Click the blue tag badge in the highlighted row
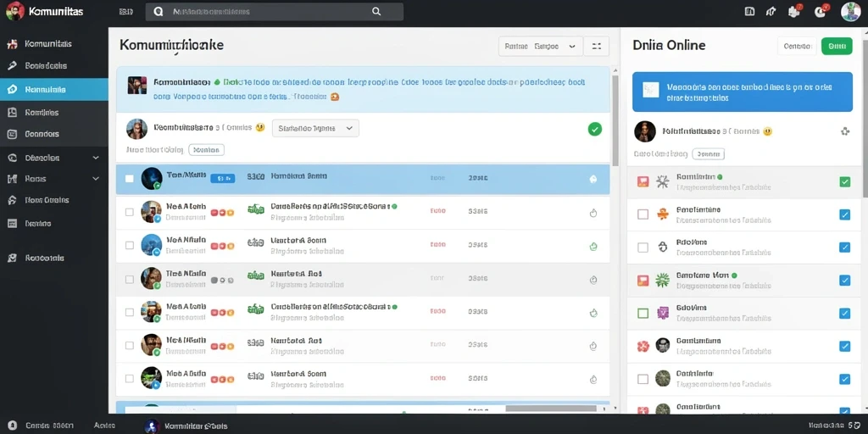The image size is (868, 434). pyautogui.click(x=223, y=178)
